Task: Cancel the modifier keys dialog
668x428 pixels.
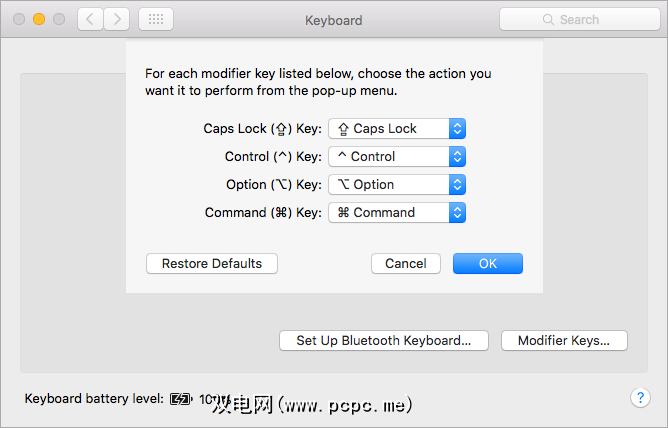Action: (406, 264)
